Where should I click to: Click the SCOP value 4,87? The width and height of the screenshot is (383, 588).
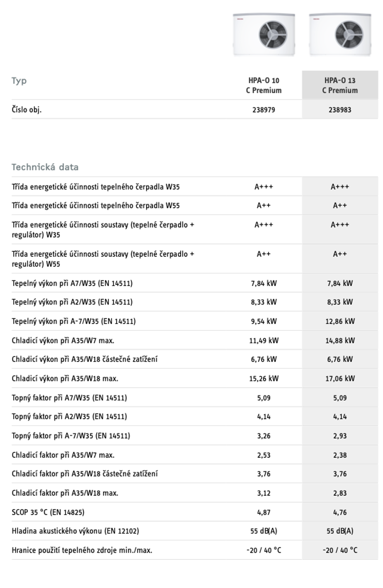point(264,512)
